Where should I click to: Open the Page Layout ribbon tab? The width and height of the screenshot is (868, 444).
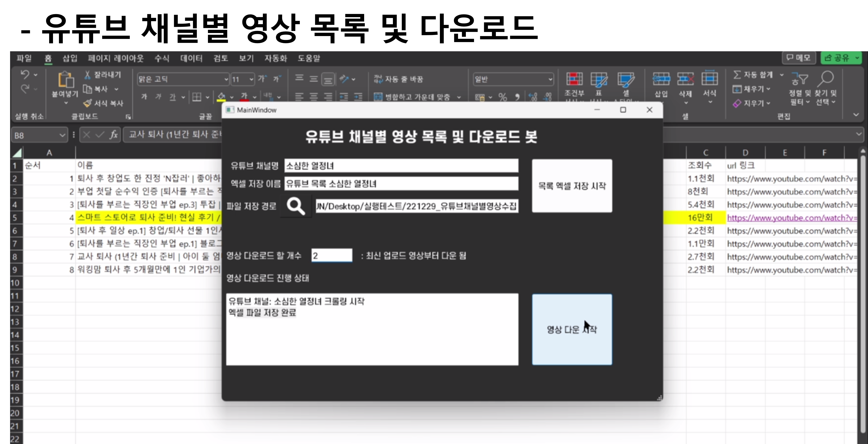tap(116, 58)
